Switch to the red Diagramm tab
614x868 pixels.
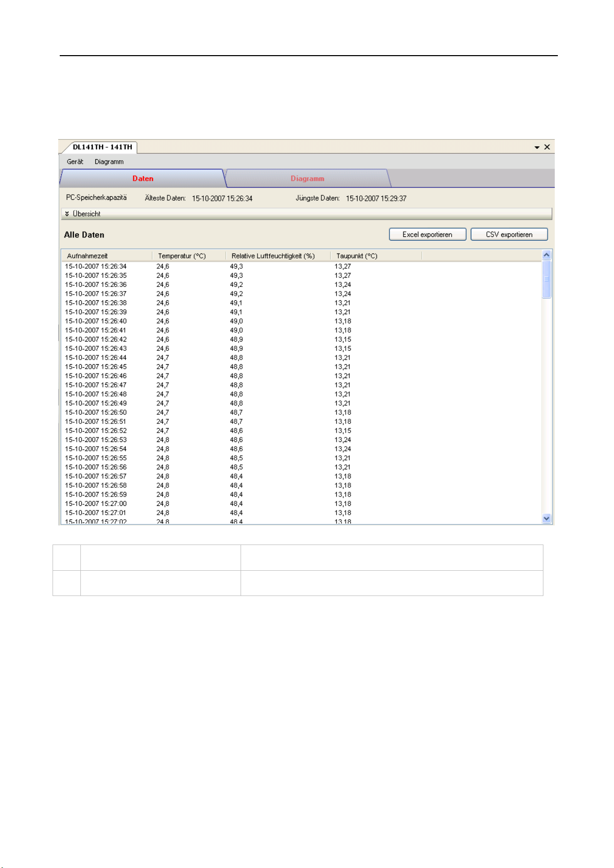(308, 179)
